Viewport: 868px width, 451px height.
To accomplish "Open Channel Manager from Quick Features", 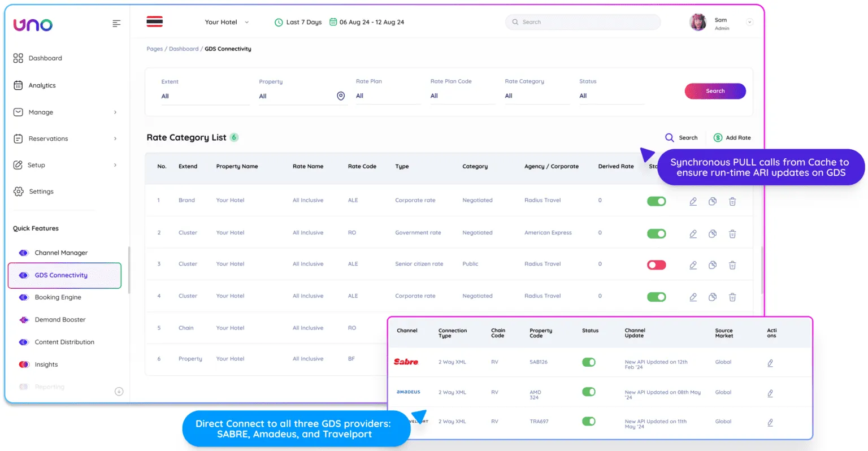I will tap(61, 253).
